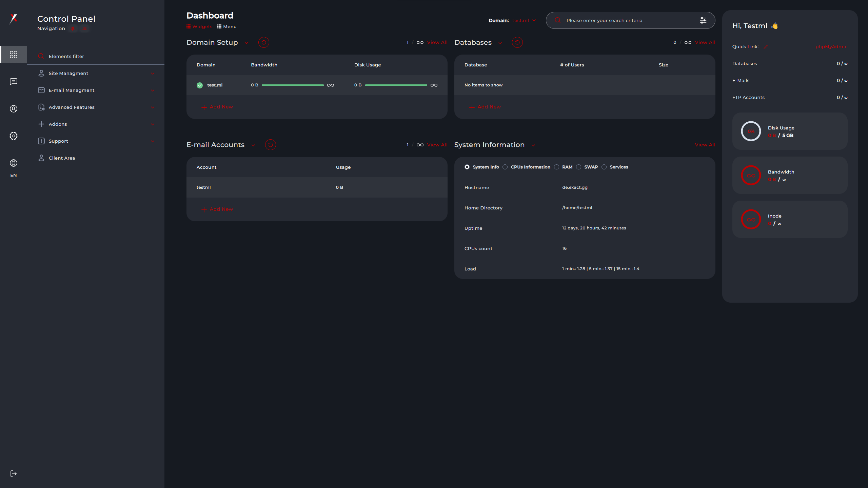Select the System Info radio button
The height and width of the screenshot is (488, 868).
click(x=467, y=167)
